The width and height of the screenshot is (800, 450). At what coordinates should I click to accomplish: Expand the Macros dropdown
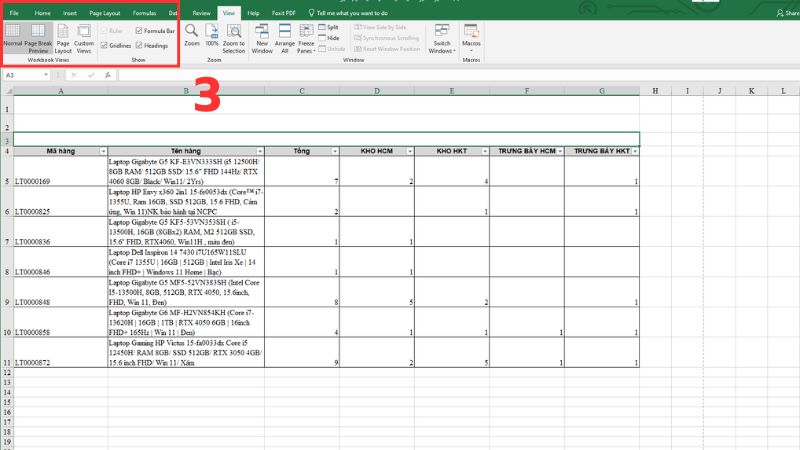pyautogui.click(x=471, y=47)
